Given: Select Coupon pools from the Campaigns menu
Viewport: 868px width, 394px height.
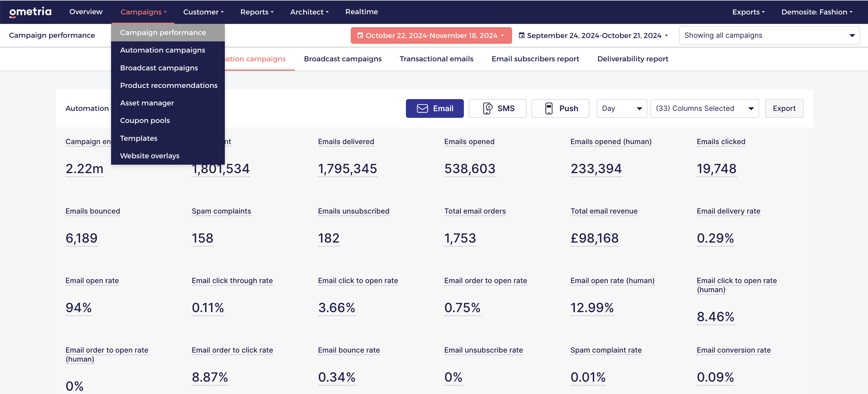Looking at the screenshot, I should coord(145,121).
